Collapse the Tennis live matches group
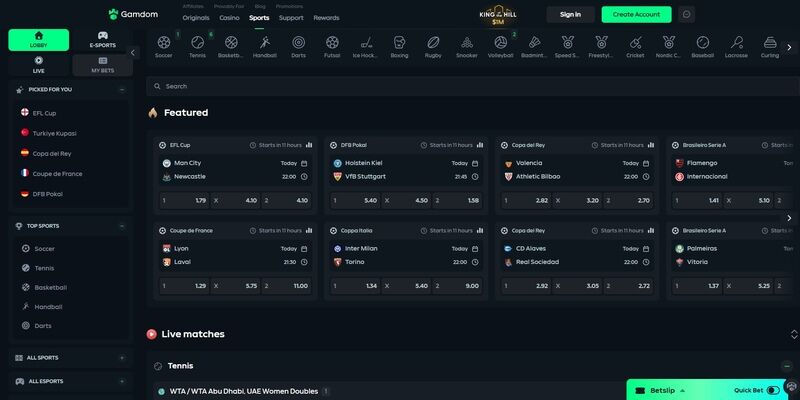 [x=787, y=366]
